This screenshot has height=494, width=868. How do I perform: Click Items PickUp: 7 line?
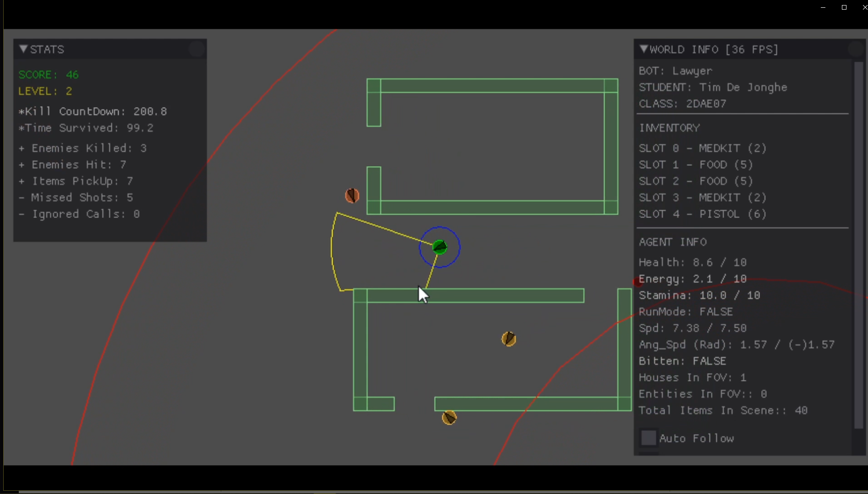[76, 181]
